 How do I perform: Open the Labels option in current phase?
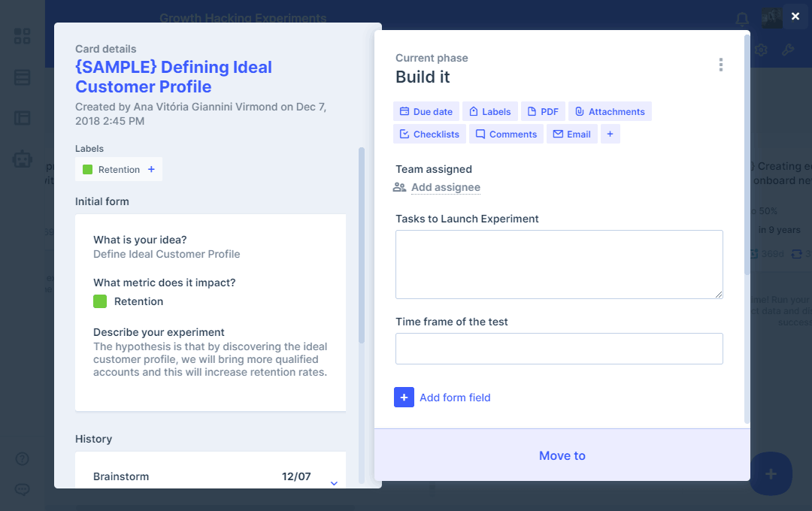[489, 111]
